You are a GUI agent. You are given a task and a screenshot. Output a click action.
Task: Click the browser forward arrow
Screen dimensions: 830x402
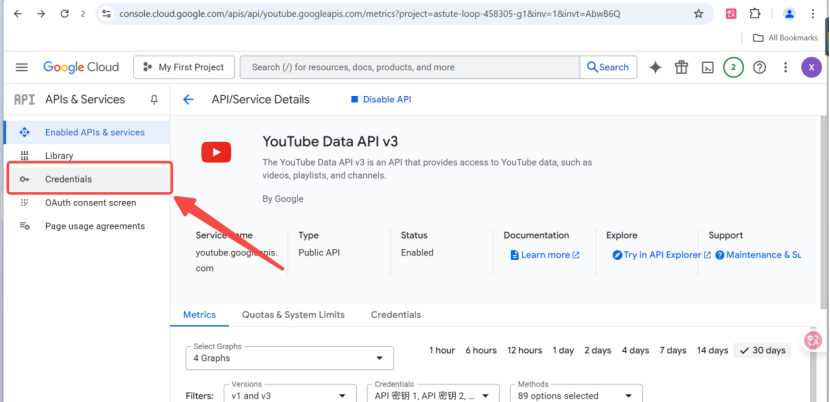[x=41, y=14]
